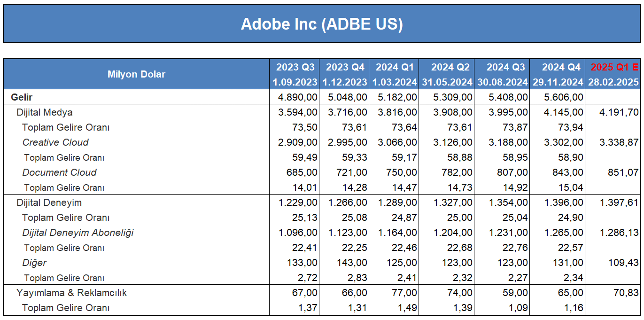Select the Document Cloud row label
Screen dimensions: 644x320
(59, 172)
